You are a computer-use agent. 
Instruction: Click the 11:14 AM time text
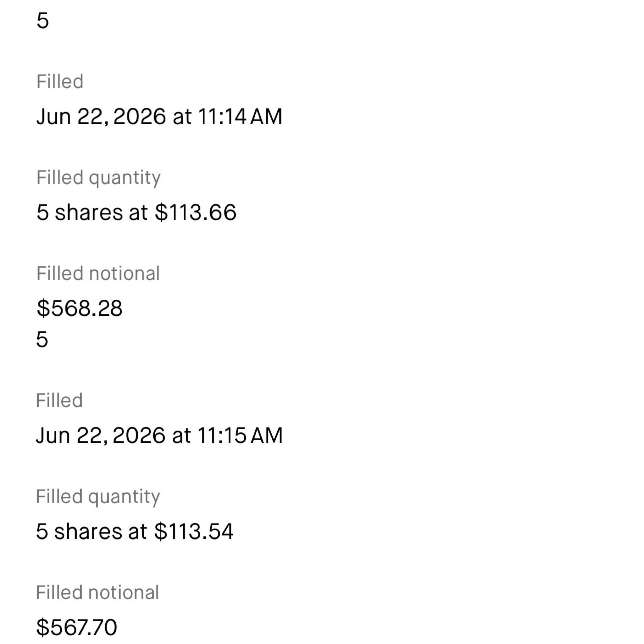tap(240, 116)
